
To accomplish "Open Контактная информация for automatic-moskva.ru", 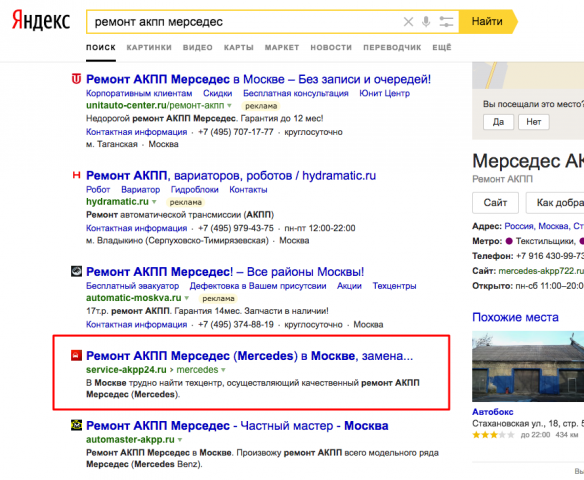I will coord(136,325).
